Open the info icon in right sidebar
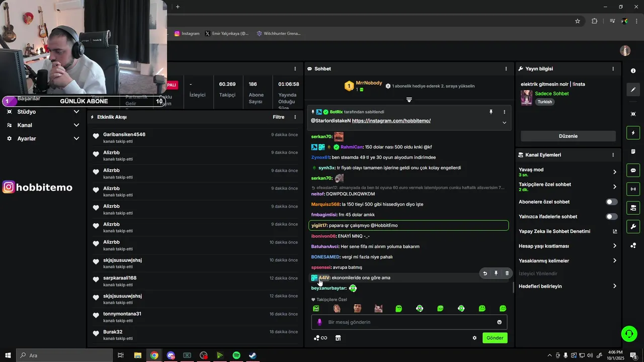 633,71
